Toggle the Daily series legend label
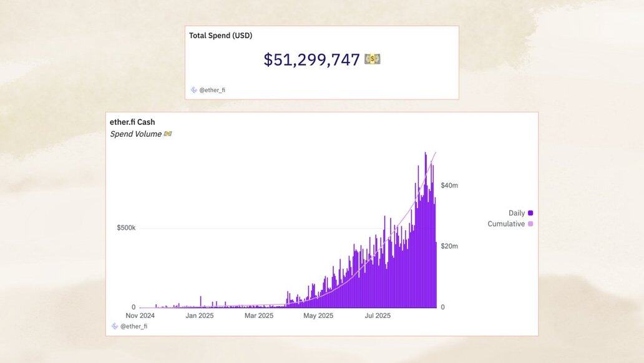The height and width of the screenshot is (363, 644). point(517,213)
